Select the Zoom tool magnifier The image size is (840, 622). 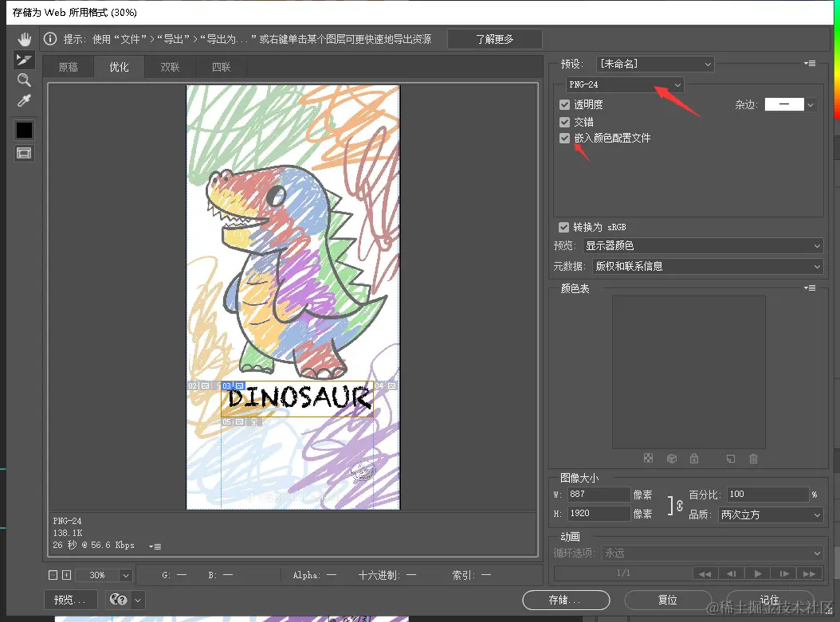pyautogui.click(x=24, y=80)
